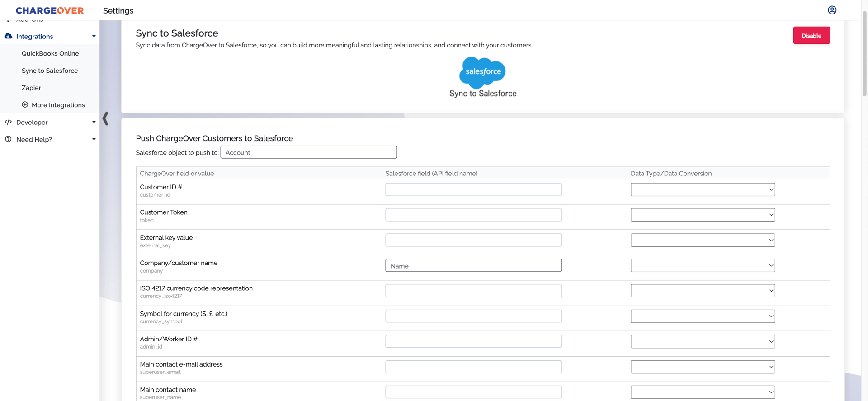
Task: Expand the Developer menu arrow
Action: pos(94,122)
